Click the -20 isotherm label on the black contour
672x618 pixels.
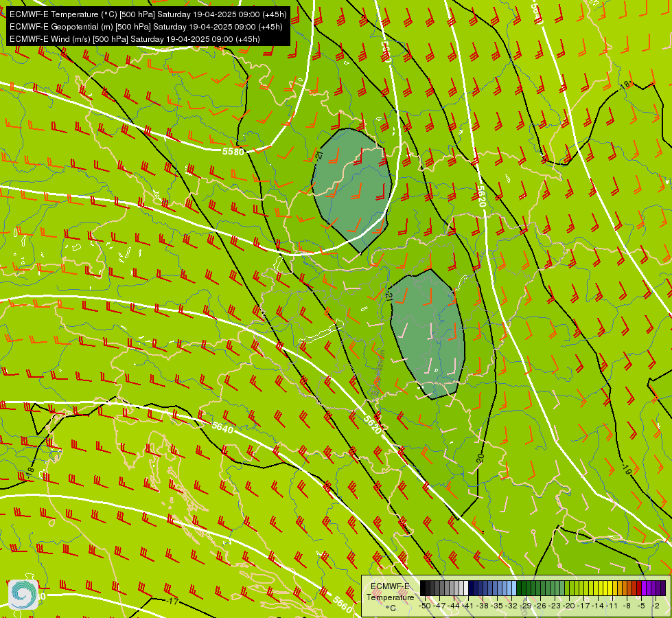pos(480,458)
